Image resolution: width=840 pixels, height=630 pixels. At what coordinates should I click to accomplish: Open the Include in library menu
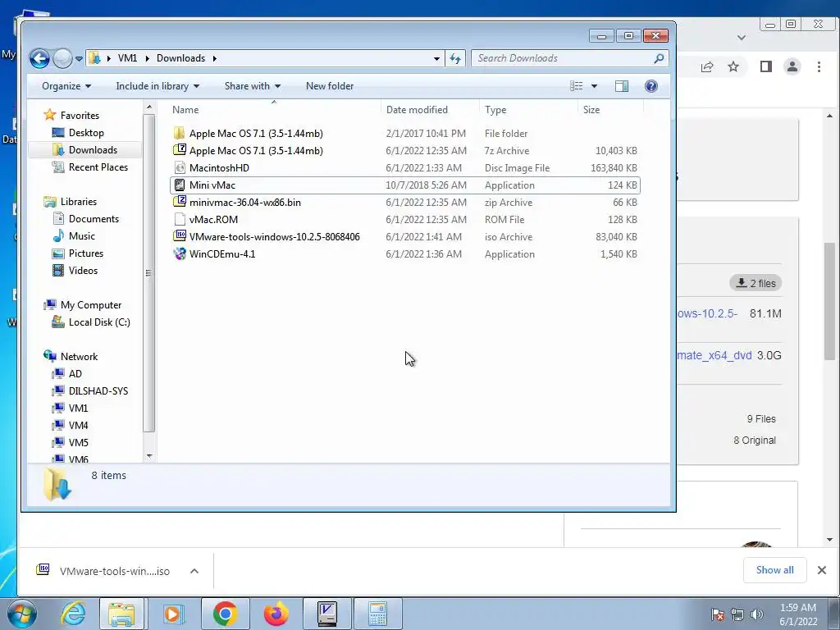[x=157, y=86]
